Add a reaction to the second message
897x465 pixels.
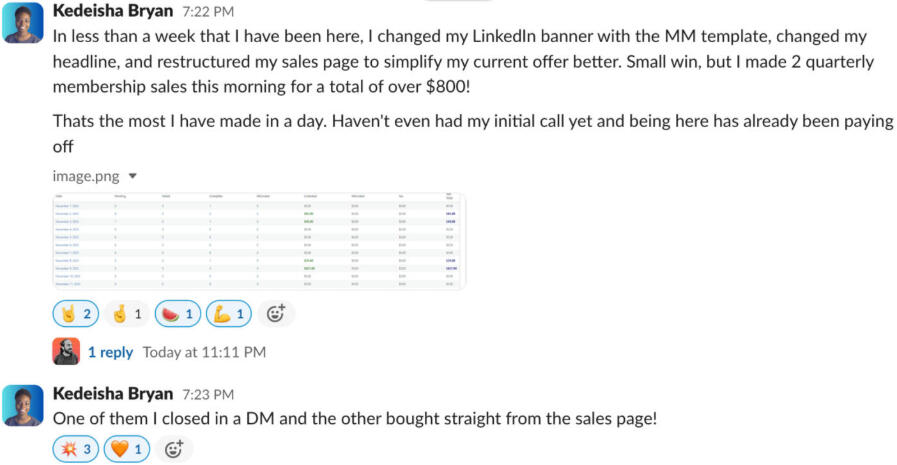pyautogui.click(x=174, y=449)
